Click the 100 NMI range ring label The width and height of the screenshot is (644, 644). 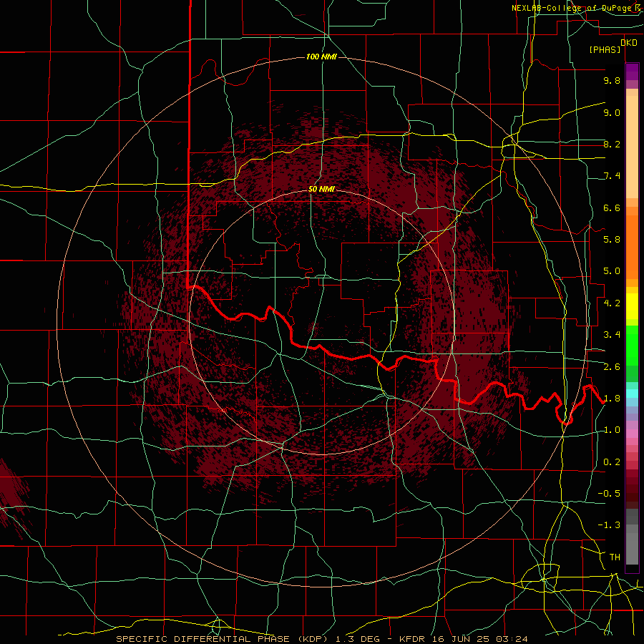coord(321,57)
